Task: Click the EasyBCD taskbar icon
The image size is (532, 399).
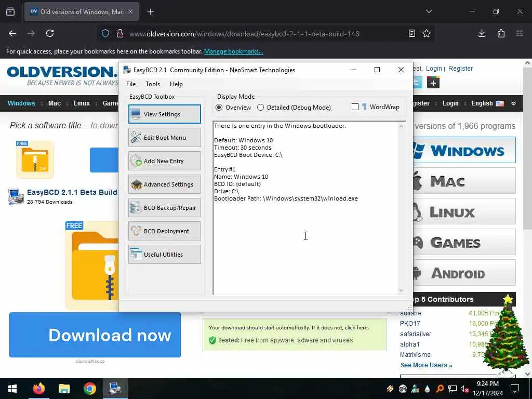Action: pos(115,389)
